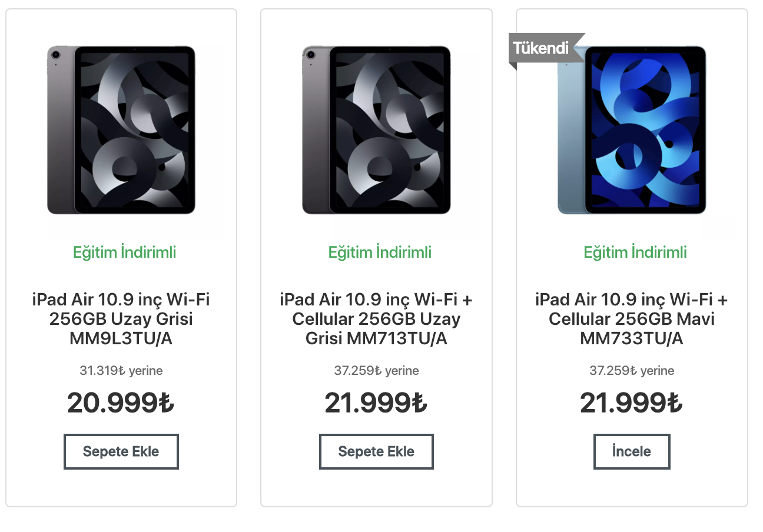Click the 21.999₺ price of MM713TU/A

(376, 403)
